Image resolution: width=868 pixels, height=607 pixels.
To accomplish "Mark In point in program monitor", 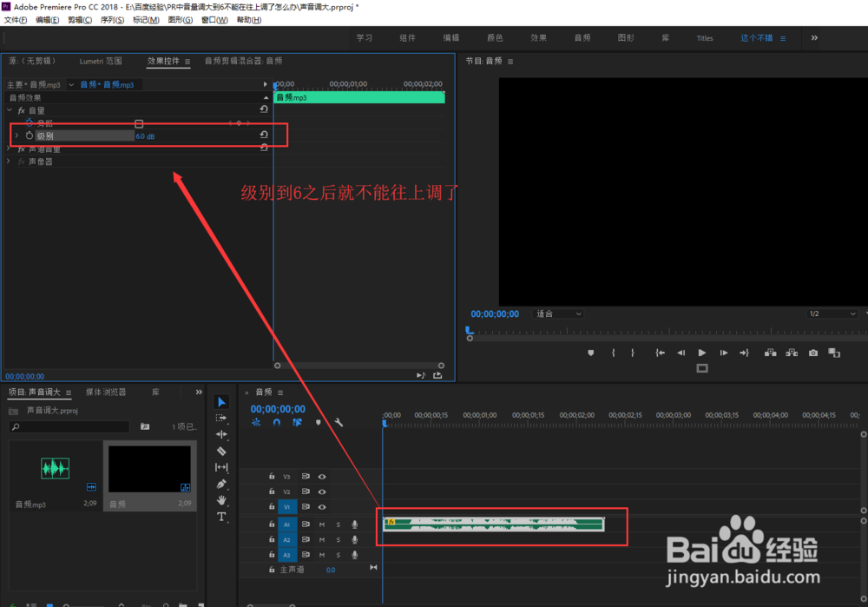I will pos(614,353).
